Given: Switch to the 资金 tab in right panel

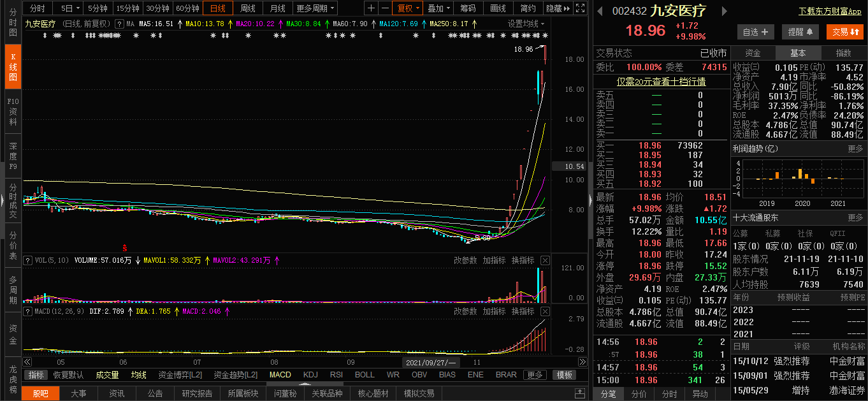Looking at the screenshot, I should (x=753, y=53).
